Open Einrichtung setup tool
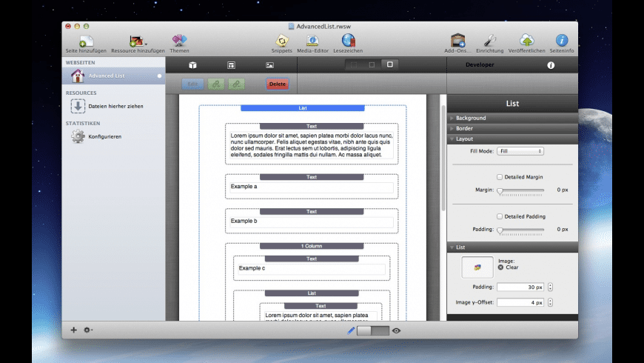 [489, 40]
